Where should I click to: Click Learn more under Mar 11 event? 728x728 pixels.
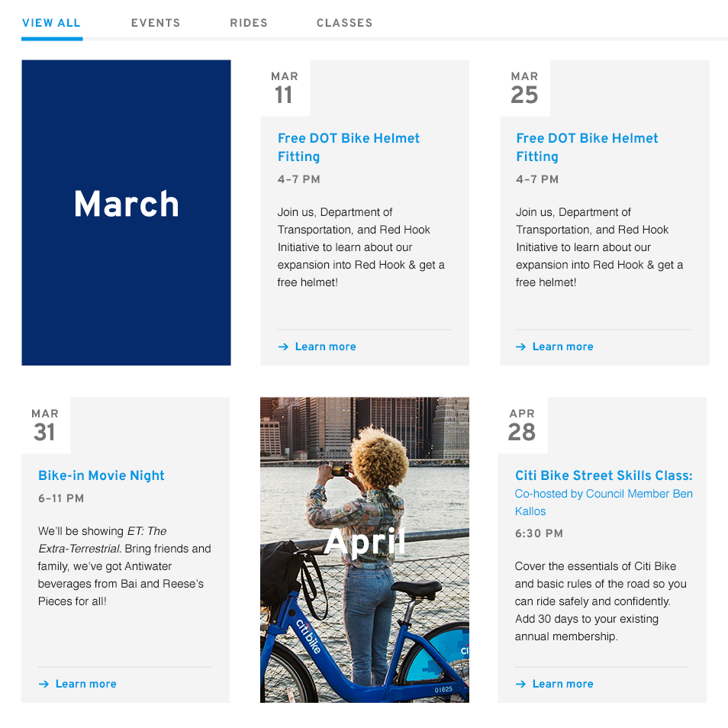click(x=326, y=346)
